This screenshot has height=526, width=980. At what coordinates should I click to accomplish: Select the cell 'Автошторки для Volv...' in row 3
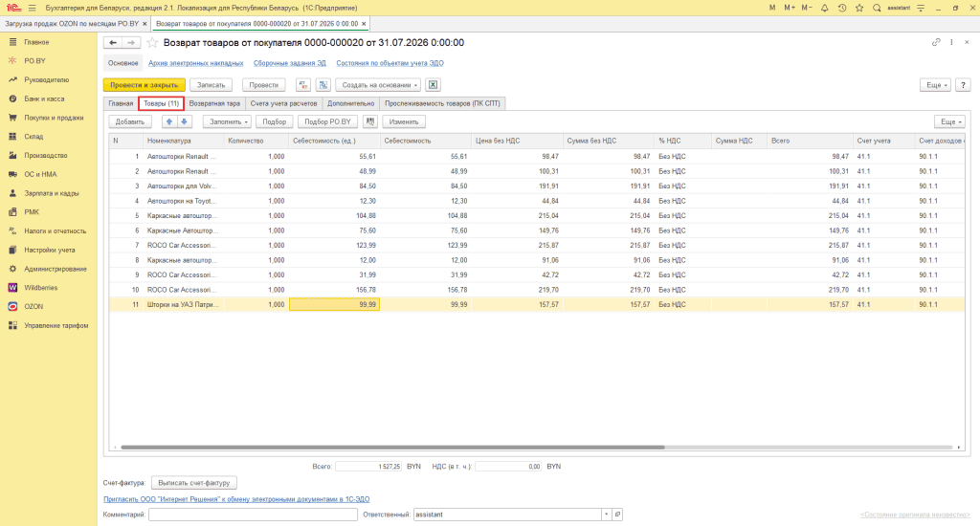pos(183,186)
